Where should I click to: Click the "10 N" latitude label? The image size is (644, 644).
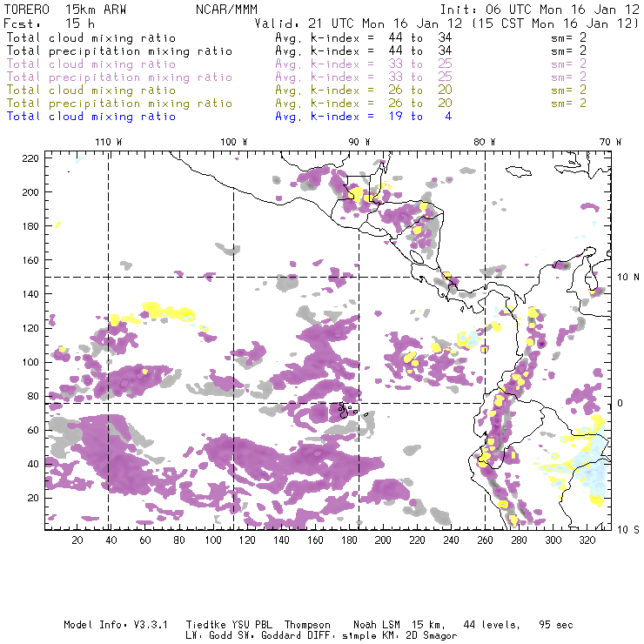pos(628,278)
